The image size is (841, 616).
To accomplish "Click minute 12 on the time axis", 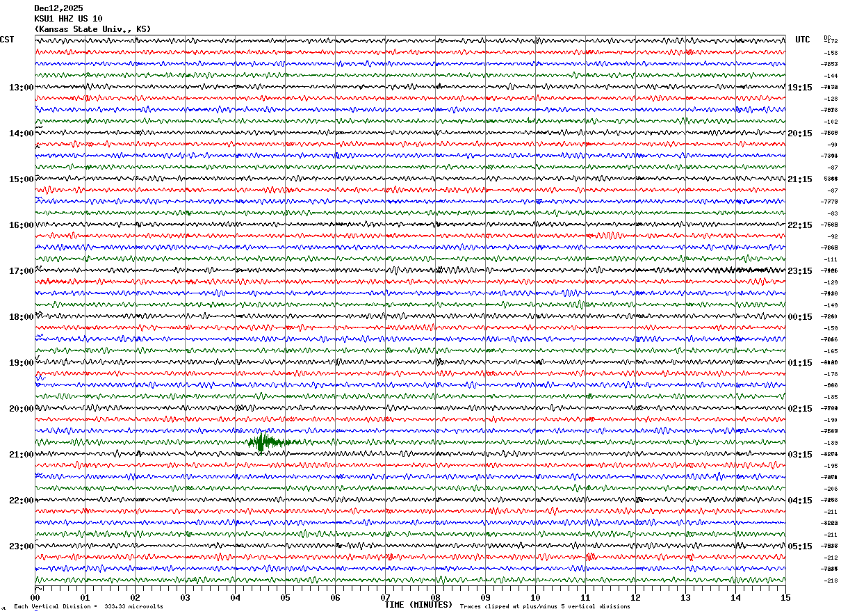I will click(x=636, y=597).
